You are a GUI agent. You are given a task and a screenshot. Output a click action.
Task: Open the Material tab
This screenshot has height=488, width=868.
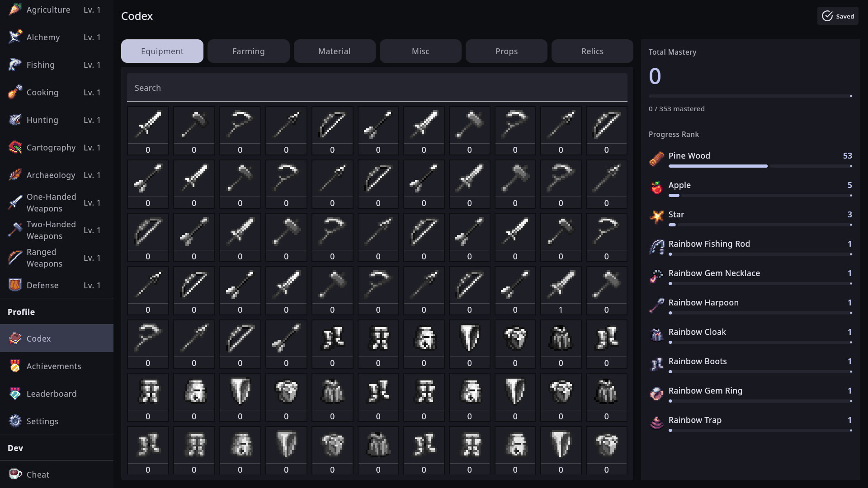pyautogui.click(x=334, y=51)
